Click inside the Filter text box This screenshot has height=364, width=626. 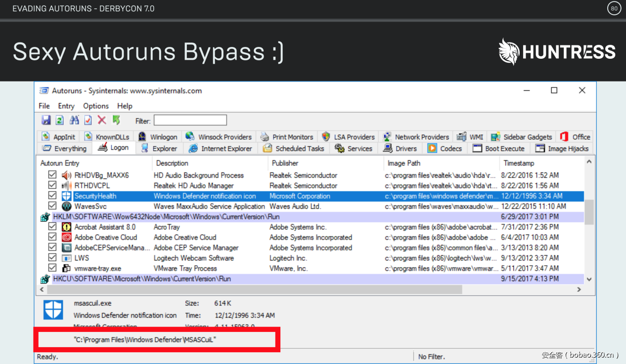[x=190, y=121]
